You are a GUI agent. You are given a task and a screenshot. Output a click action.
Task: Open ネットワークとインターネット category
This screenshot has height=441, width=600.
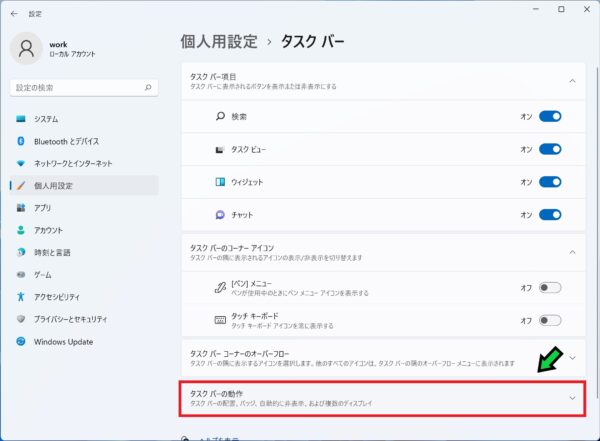(x=84, y=163)
